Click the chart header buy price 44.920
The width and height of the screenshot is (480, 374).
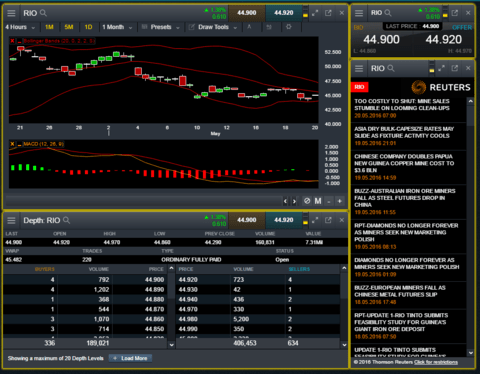(284, 13)
